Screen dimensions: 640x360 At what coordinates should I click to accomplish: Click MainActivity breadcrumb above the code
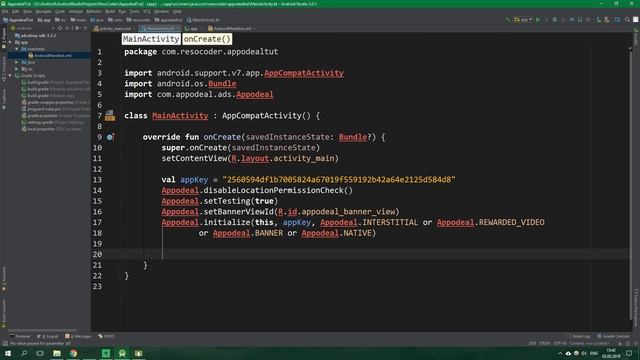(x=151, y=39)
